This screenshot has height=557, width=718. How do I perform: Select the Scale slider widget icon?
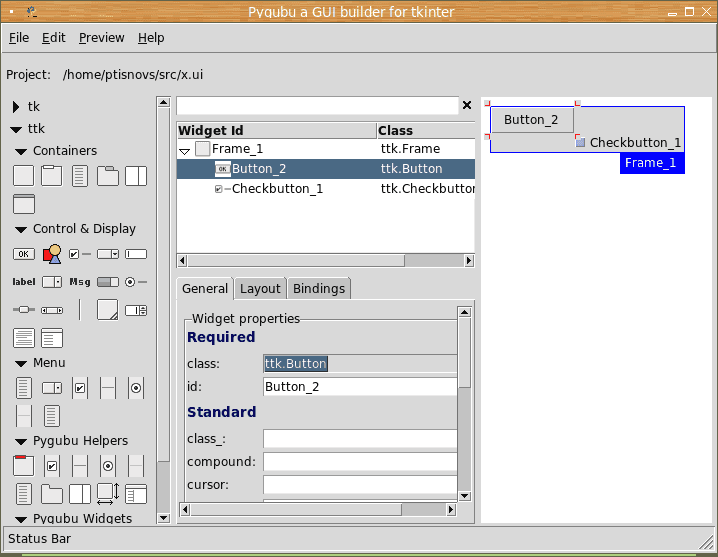pos(24,310)
